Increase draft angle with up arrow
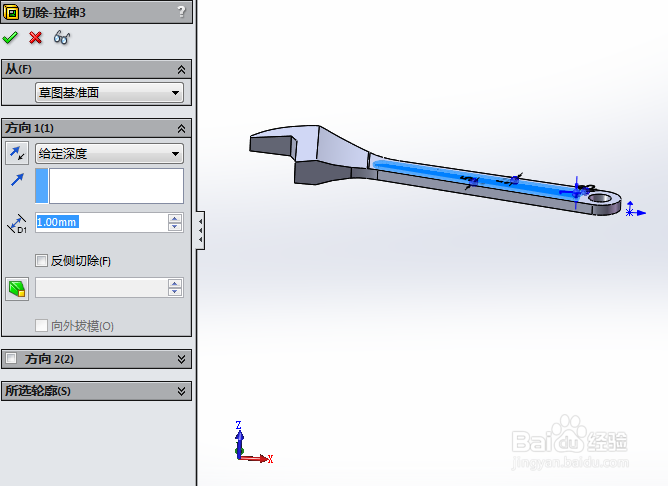This screenshot has height=486, width=668. click(x=175, y=283)
